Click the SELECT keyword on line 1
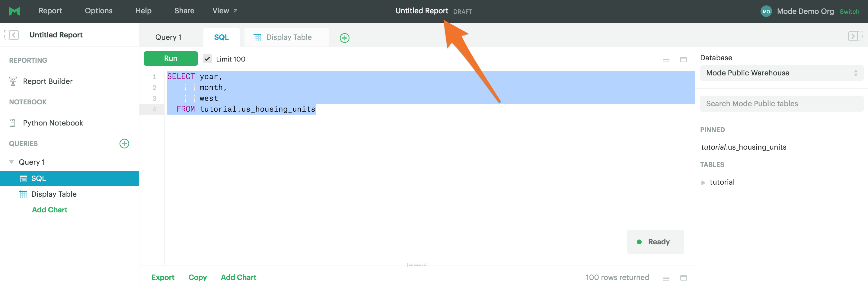 pyautogui.click(x=181, y=76)
